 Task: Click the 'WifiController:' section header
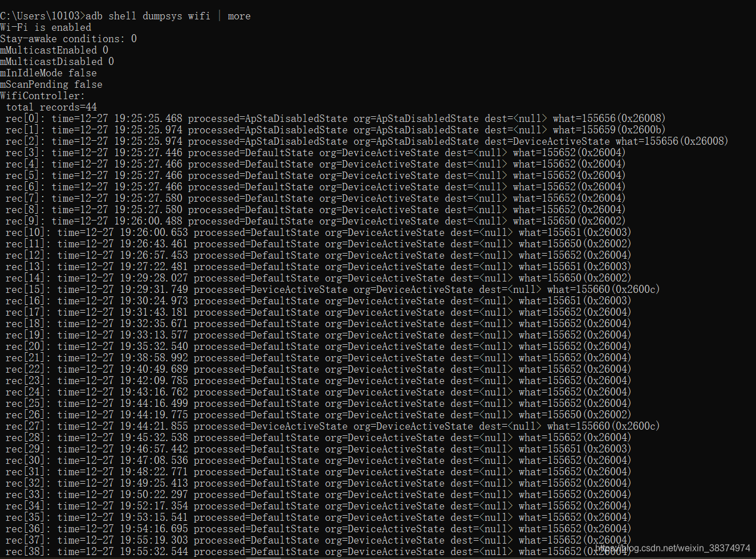pyautogui.click(x=41, y=95)
